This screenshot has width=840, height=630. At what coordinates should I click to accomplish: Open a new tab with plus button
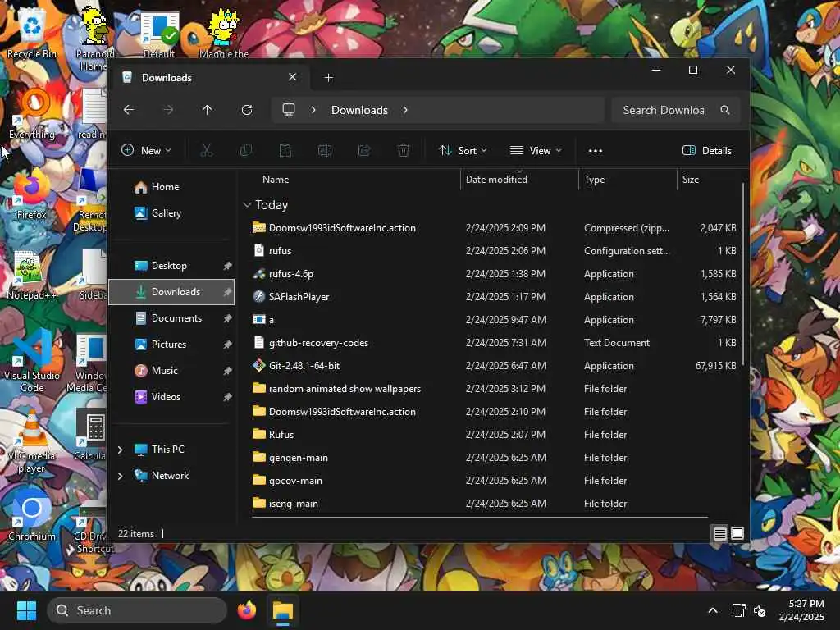tap(329, 78)
